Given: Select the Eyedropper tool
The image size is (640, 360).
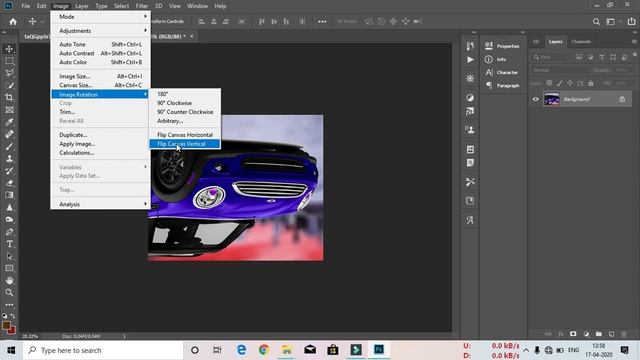Looking at the screenshot, I should [9, 122].
